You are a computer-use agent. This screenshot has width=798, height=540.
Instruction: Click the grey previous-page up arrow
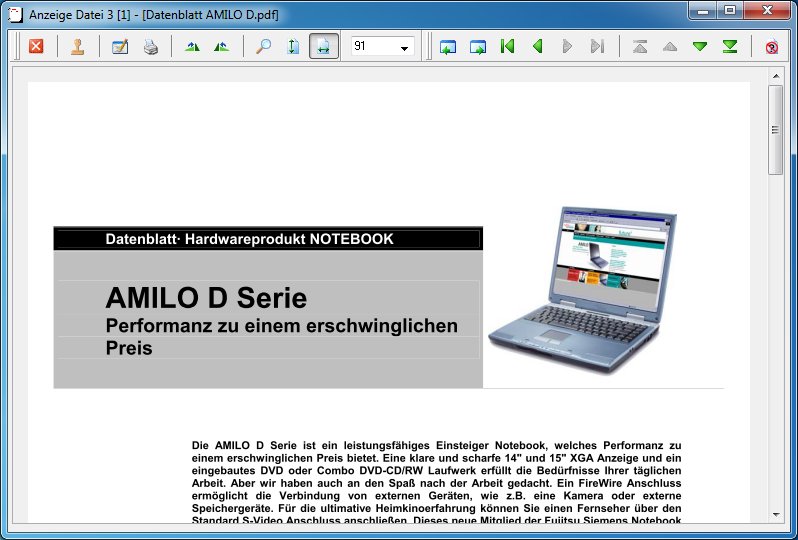click(670, 47)
